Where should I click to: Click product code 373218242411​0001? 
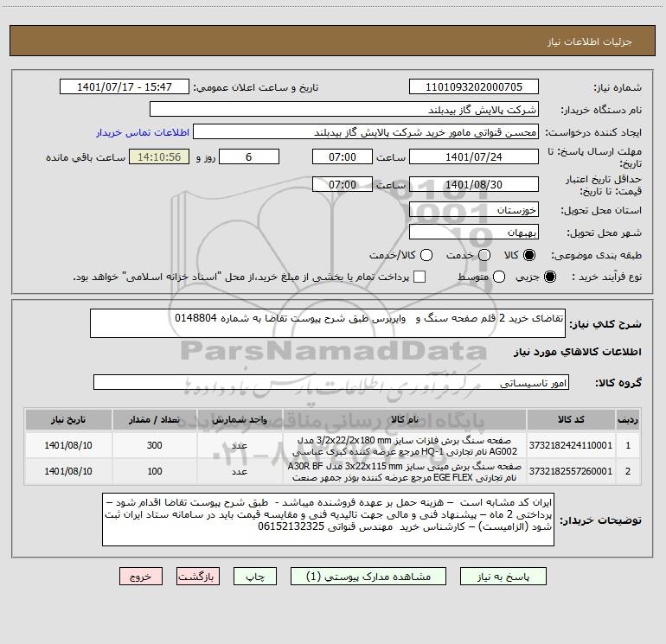(x=571, y=445)
